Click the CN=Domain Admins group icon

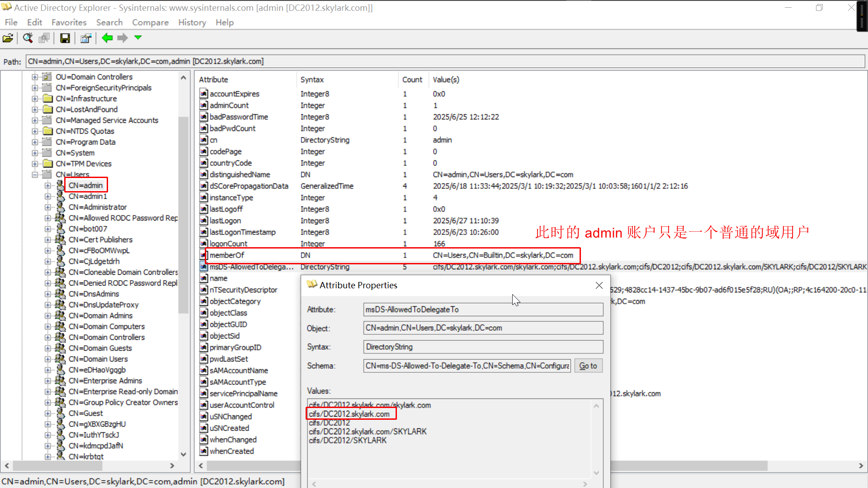click(60, 316)
